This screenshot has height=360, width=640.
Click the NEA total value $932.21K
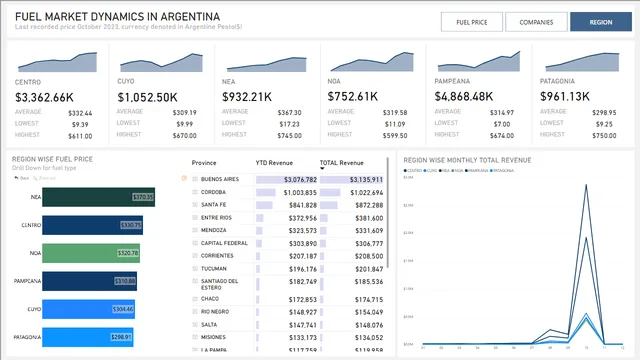247,97
